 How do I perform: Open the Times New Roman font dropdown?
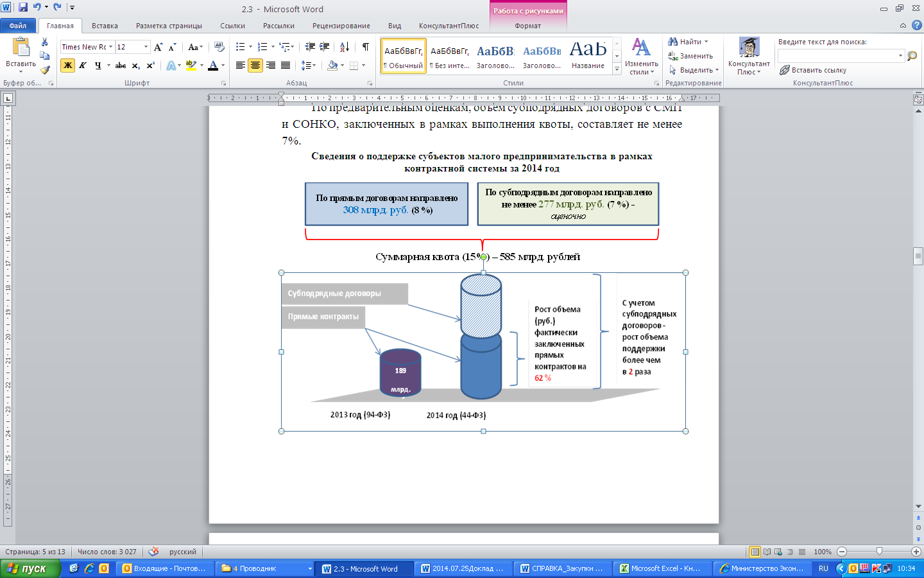pos(110,47)
